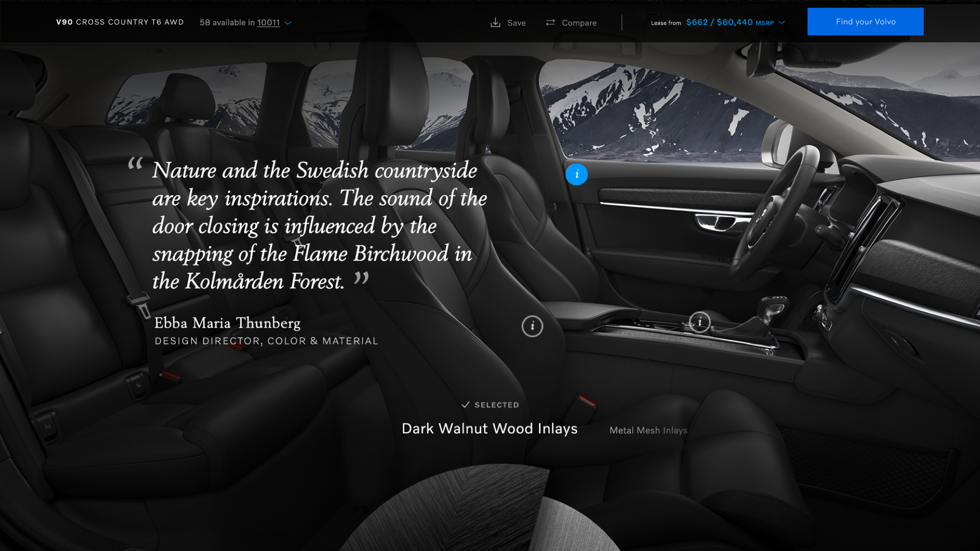Screen dimensions: 980x551
Task: Open the blue info hotspot on door panel
Action: point(577,174)
